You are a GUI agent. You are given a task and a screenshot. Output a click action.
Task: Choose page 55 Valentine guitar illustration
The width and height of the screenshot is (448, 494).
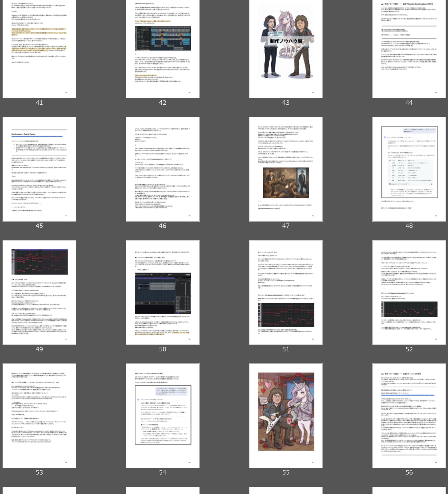point(286,416)
